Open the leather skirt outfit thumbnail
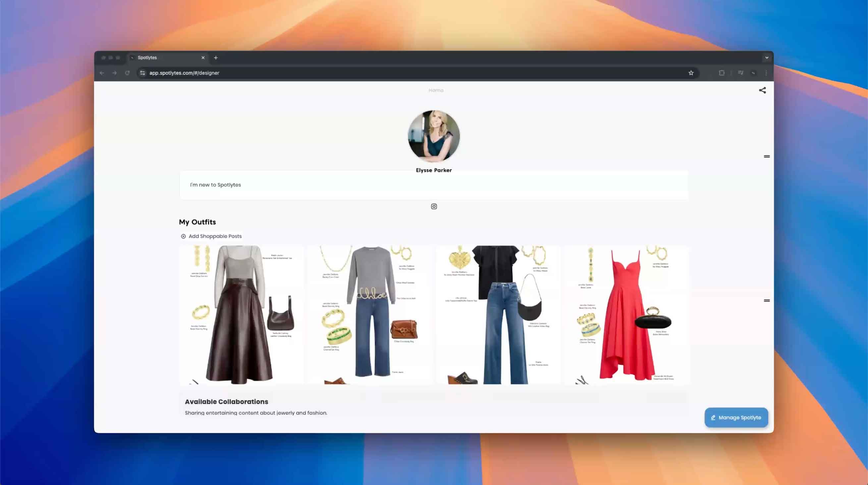868x485 pixels. pyautogui.click(x=241, y=315)
